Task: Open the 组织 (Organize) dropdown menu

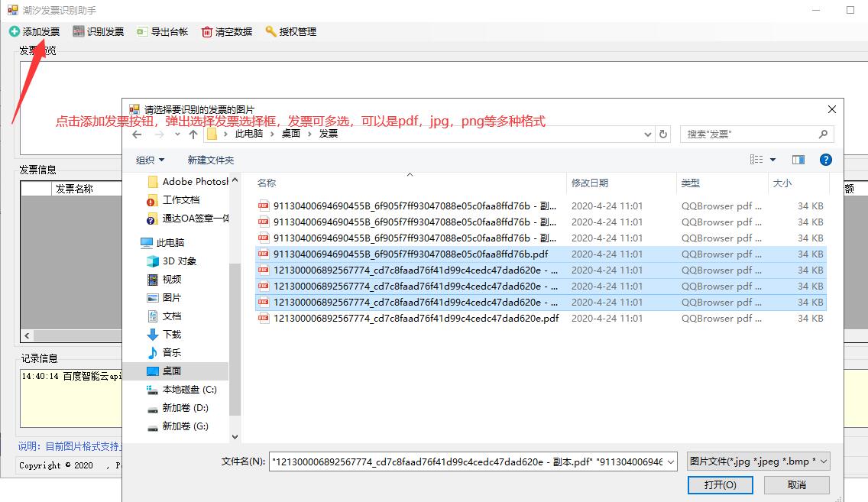Action: click(150, 160)
